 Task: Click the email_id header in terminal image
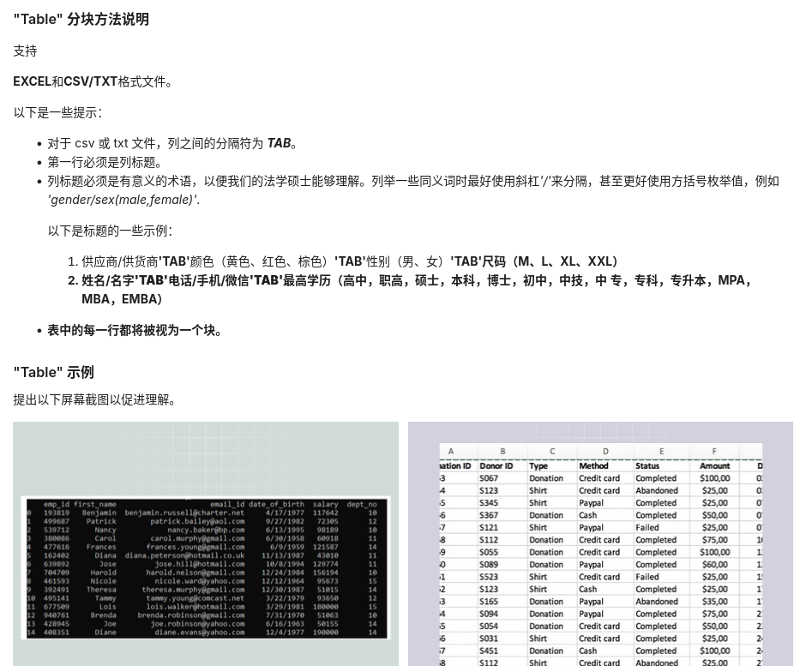pyautogui.click(x=227, y=504)
